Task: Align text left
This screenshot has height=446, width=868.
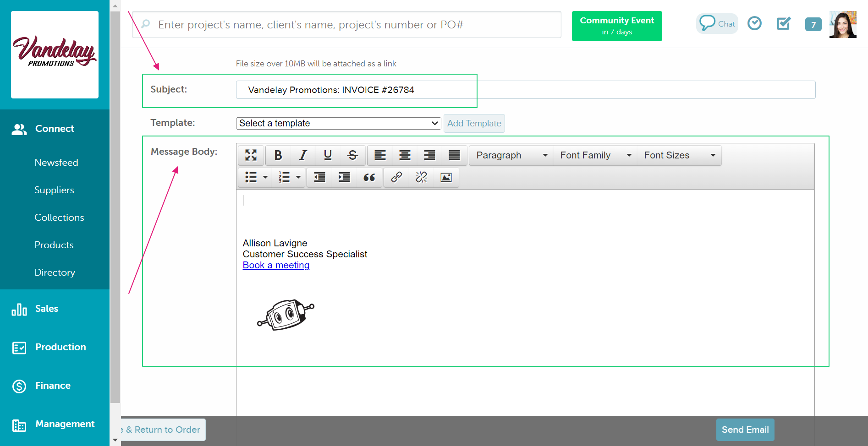Action: coord(380,155)
